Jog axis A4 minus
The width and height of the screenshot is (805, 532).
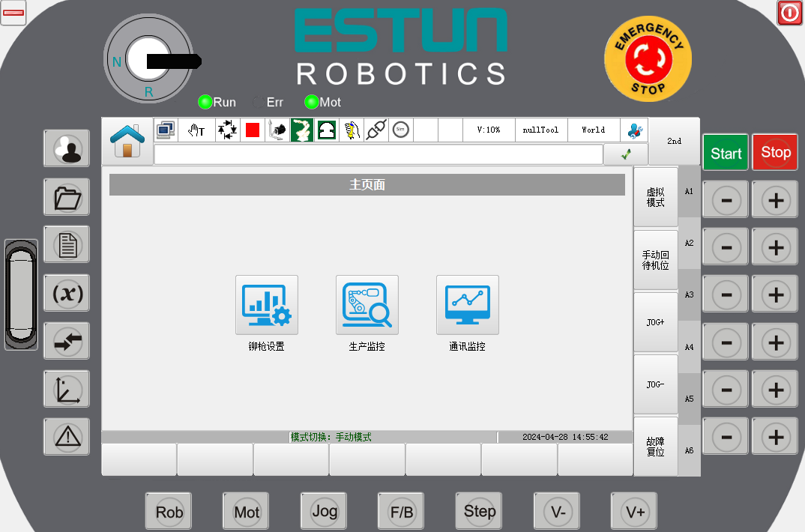coord(726,342)
